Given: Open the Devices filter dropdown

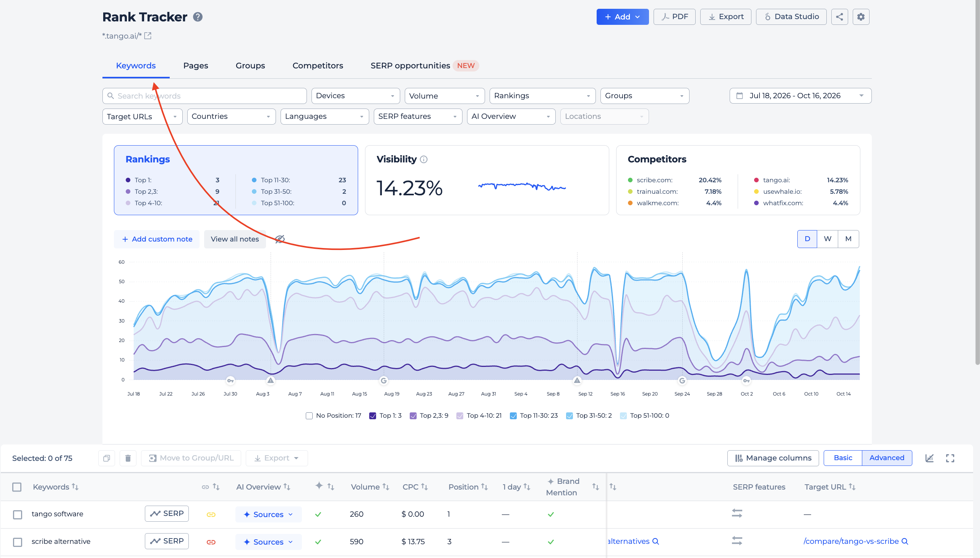Looking at the screenshot, I should (356, 96).
